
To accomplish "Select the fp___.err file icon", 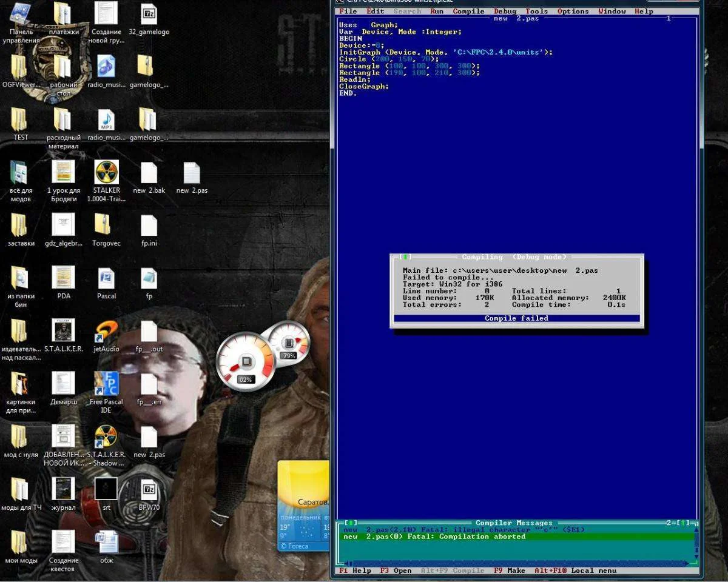I will coord(149,389).
